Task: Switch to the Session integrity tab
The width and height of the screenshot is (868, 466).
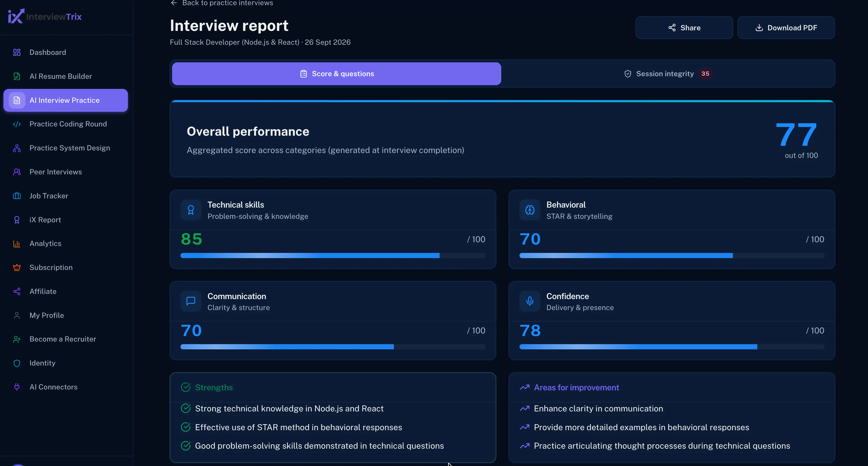Action: click(668, 74)
